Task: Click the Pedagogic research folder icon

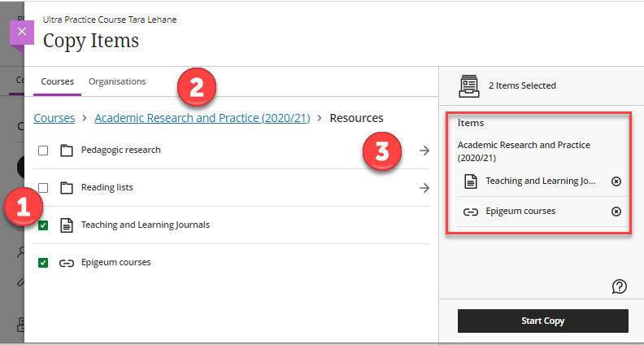Action: coord(66,151)
